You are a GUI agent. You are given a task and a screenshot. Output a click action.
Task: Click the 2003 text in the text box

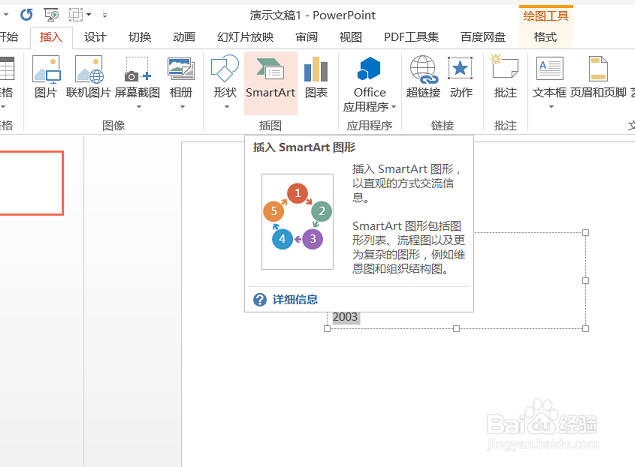(x=345, y=317)
